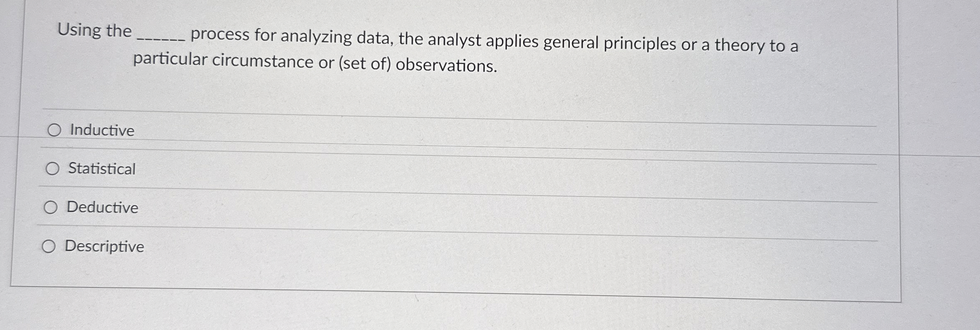Viewport: 980px width, 330px height.
Task: Select the Statistical radio button
Action: pos(52,169)
